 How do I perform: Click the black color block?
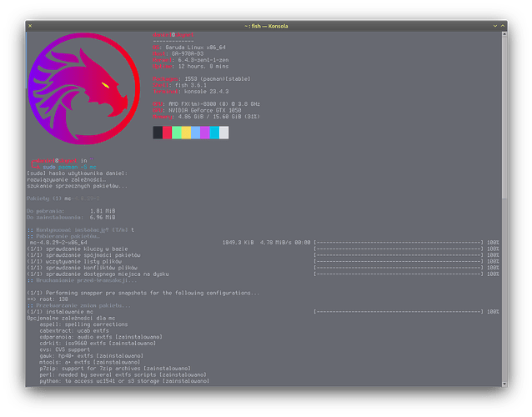[158, 133]
